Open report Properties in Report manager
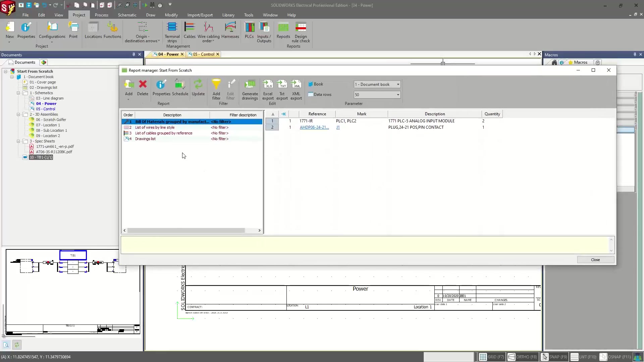This screenshot has height=362, width=644. [x=161, y=87]
